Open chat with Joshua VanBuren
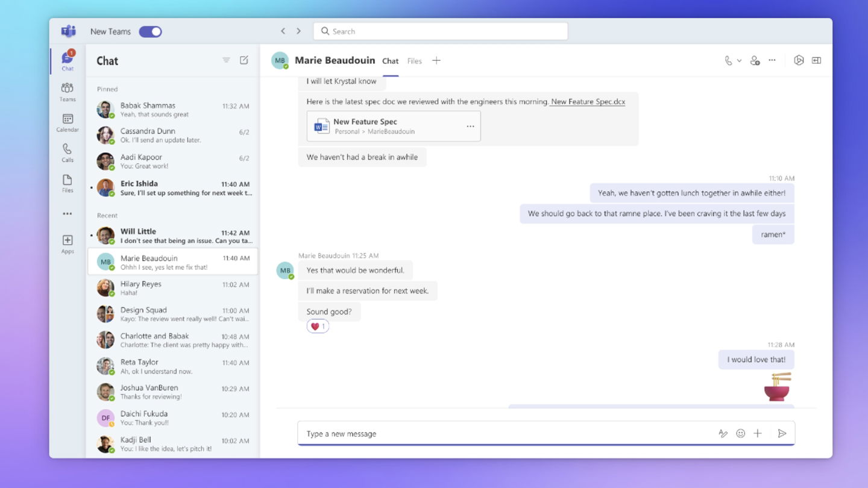 pyautogui.click(x=173, y=392)
